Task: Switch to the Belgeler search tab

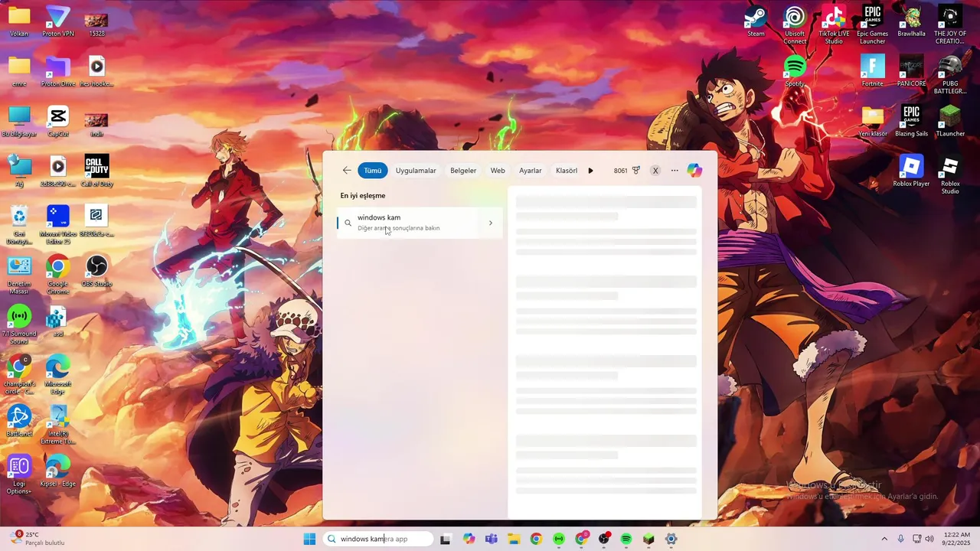Action: 463,171
